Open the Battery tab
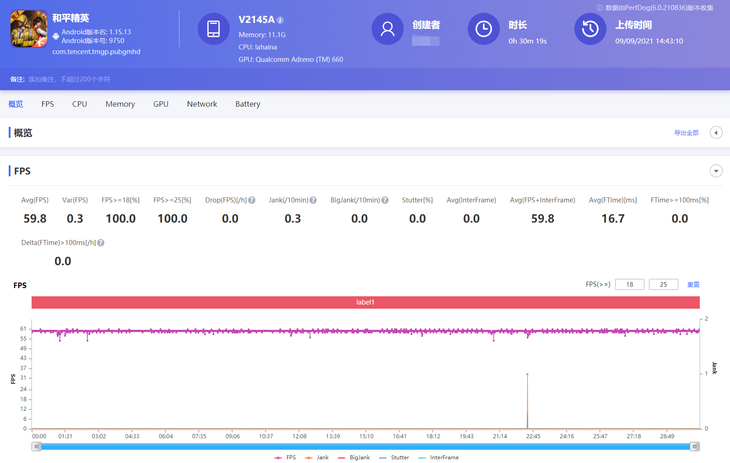The height and width of the screenshot is (463, 730). [x=248, y=104]
